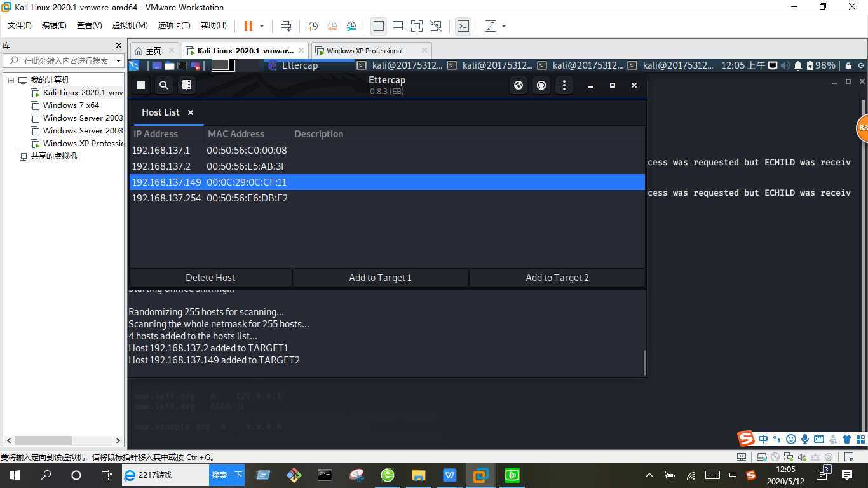Open the Kali panel file manager icon
This screenshot has width=868, height=488.
pyautogui.click(x=170, y=65)
